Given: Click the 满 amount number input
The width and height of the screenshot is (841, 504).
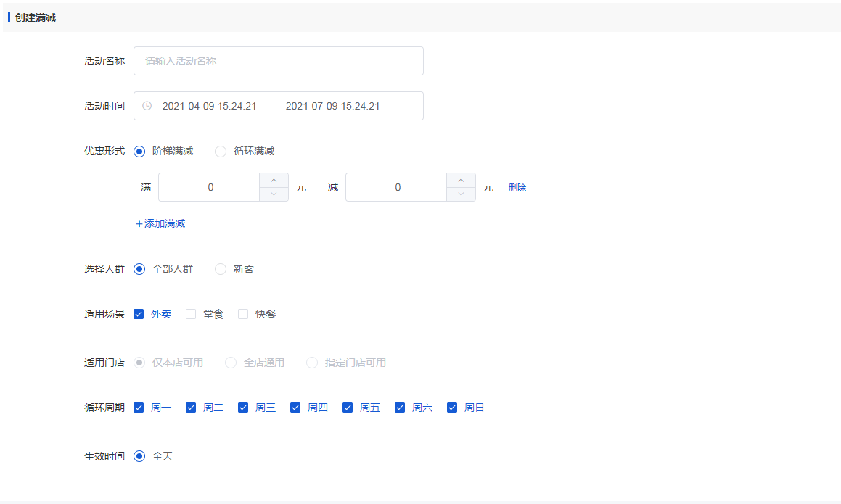Looking at the screenshot, I should coord(209,187).
